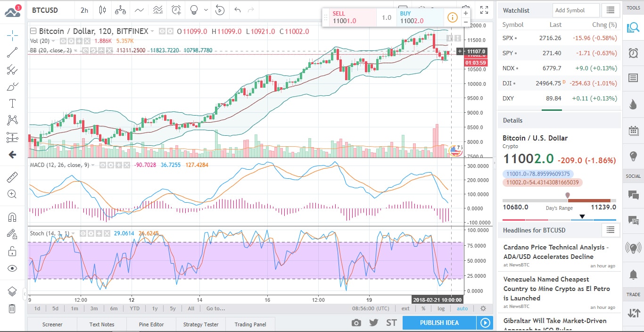Open the prediction and measurement tools

click(12, 138)
